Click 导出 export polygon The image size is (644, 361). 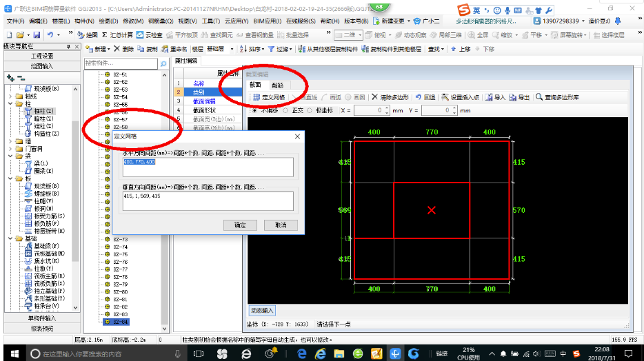(519, 97)
